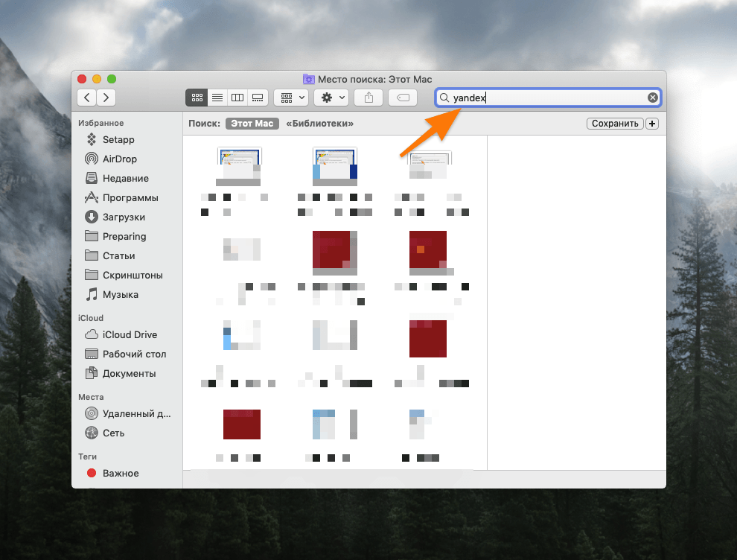Click the Edit Tags toolbar icon
737x560 pixels.
tap(403, 98)
